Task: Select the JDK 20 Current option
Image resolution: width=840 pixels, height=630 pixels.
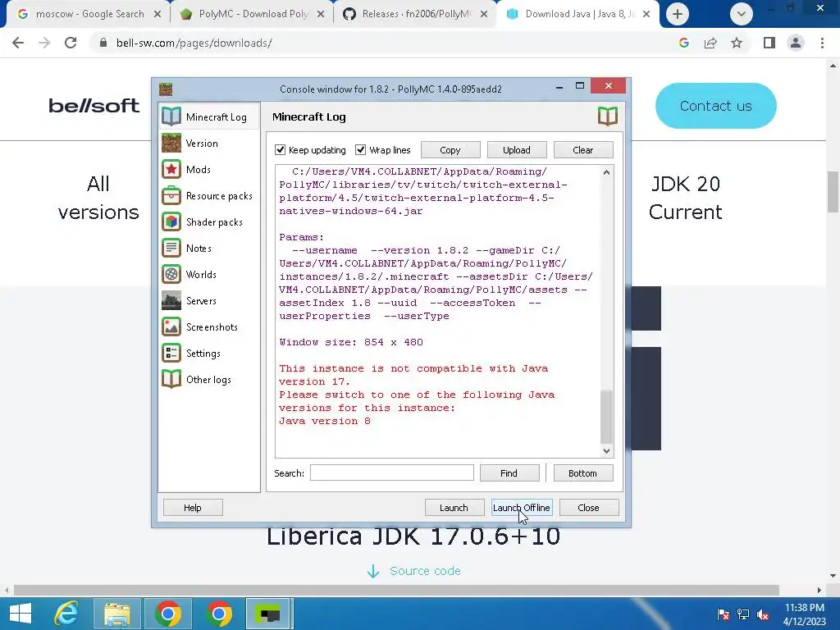Action: [685, 198]
